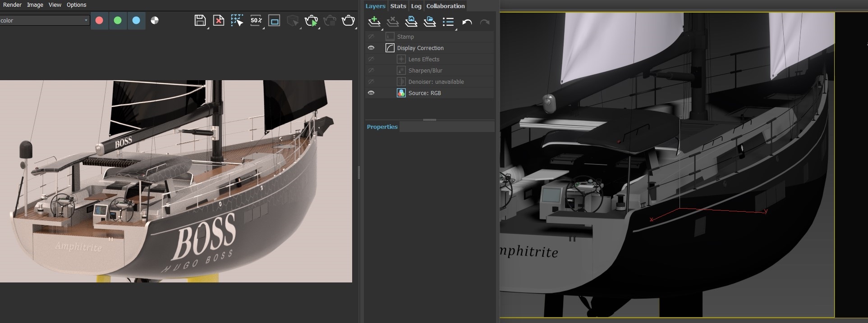Hide the Display Correction layer
Viewport: 868px width, 323px height.
coord(371,48)
